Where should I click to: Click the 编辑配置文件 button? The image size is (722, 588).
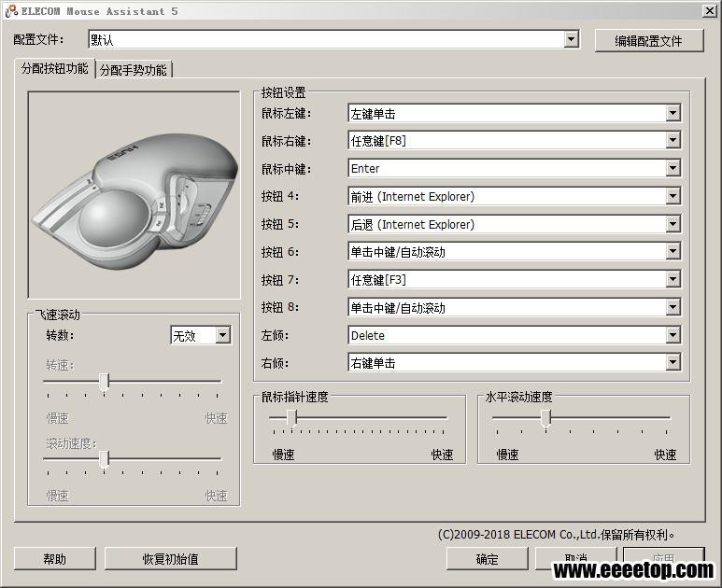tap(649, 41)
